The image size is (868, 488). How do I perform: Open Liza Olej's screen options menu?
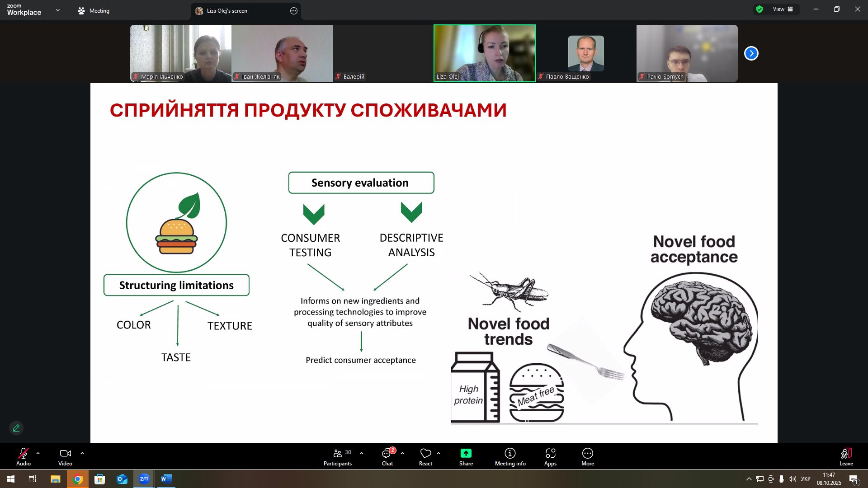point(294,11)
